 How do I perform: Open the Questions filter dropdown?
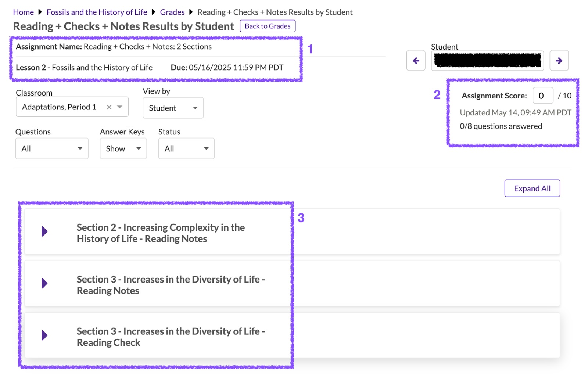(52, 148)
